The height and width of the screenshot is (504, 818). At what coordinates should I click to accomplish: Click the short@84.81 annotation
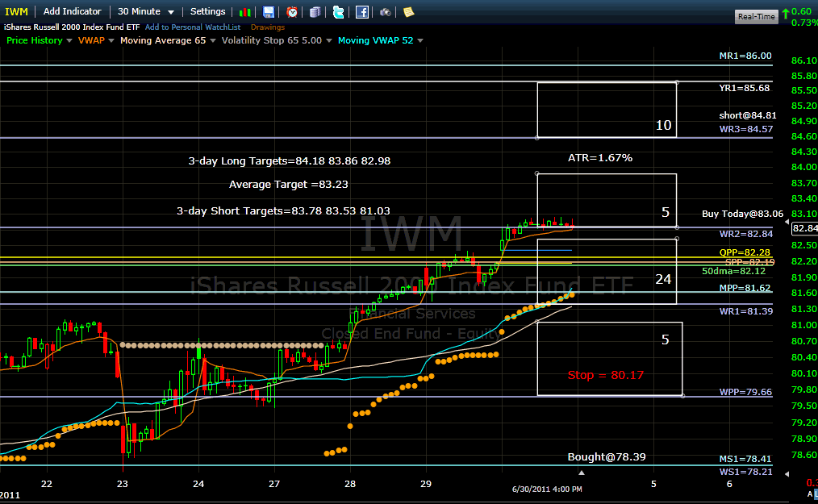point(748,115)
